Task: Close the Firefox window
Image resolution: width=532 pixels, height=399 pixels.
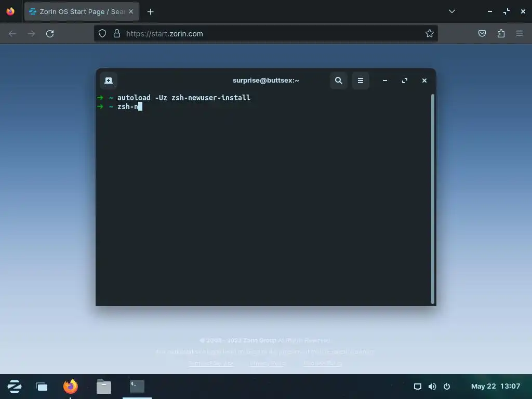Action: 523,11
